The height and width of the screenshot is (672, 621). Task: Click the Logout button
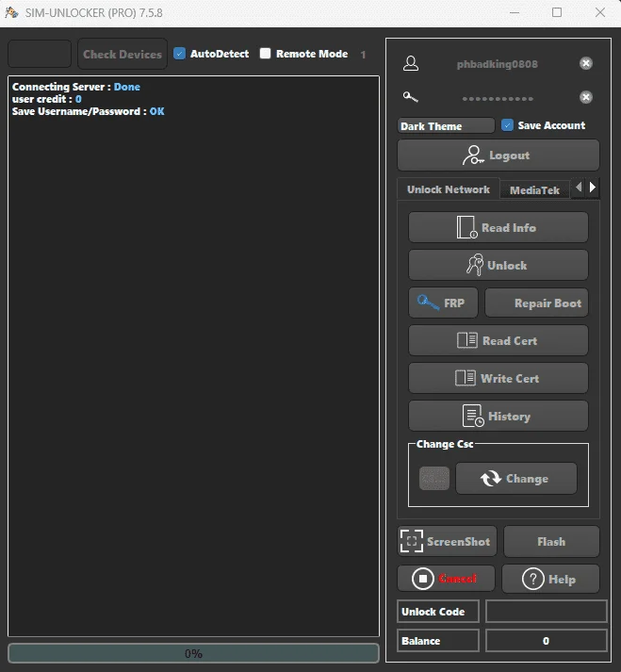[x=498, y=156]
